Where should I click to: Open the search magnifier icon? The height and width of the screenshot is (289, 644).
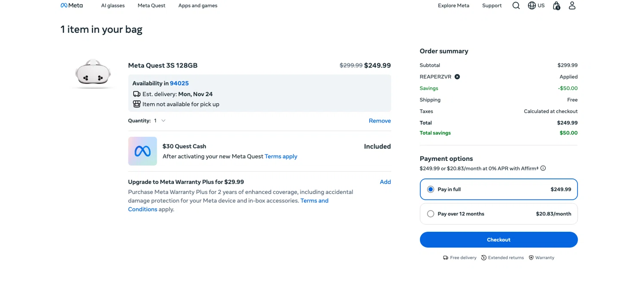coord(516,6)
